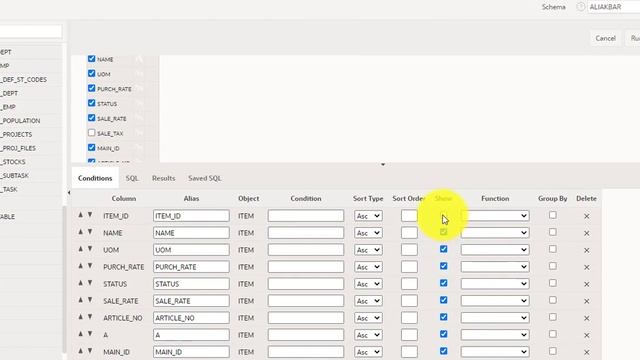Delete the NAME condition row
This screenshot has width=640, height=360.
point(587,233)
